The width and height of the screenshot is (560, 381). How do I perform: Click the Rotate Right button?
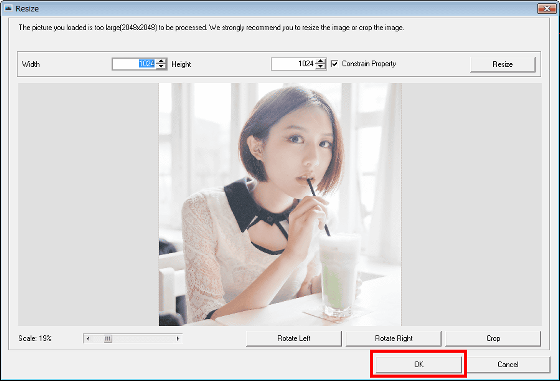tap(394, 338)
